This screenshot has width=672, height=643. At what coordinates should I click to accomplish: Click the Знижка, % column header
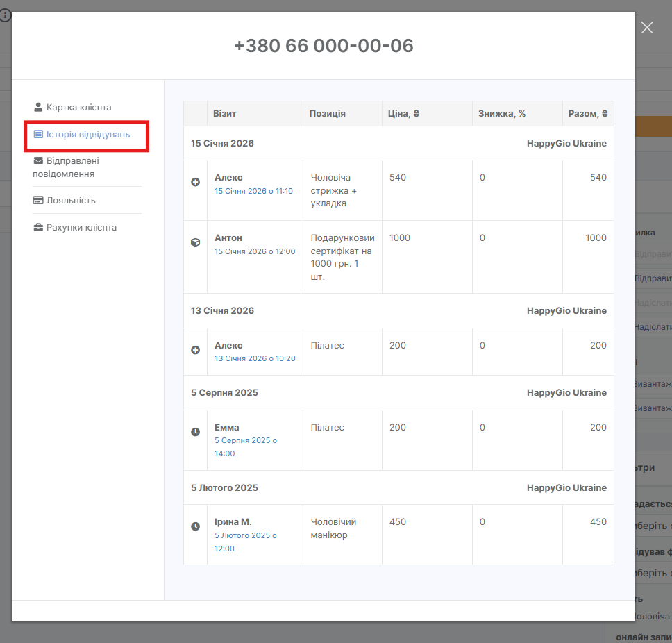pyautogui.click(x=502, y=114)
